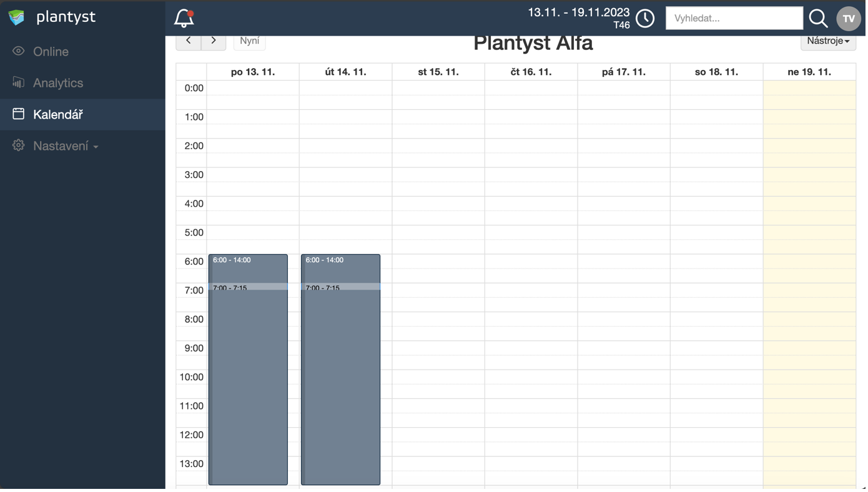Click the ne 19. 11. column header
Image resolution: width=868 pixels, height=492 pixels.
point(809,72)
